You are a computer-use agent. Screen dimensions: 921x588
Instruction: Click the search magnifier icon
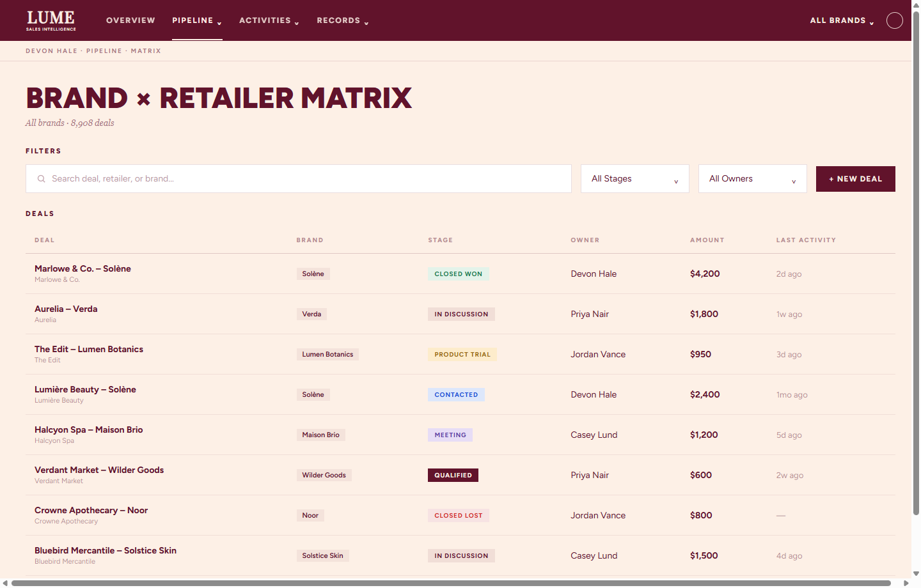pos(41,179)
